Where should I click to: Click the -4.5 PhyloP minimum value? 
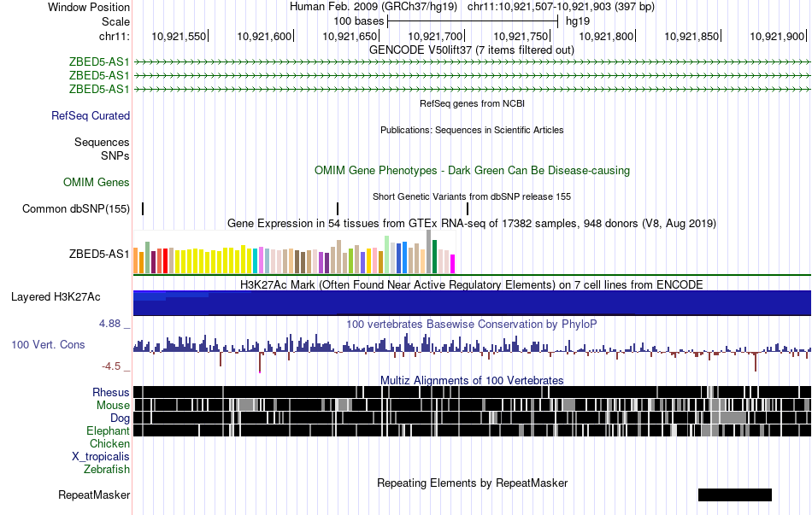(x=111, y=366)
